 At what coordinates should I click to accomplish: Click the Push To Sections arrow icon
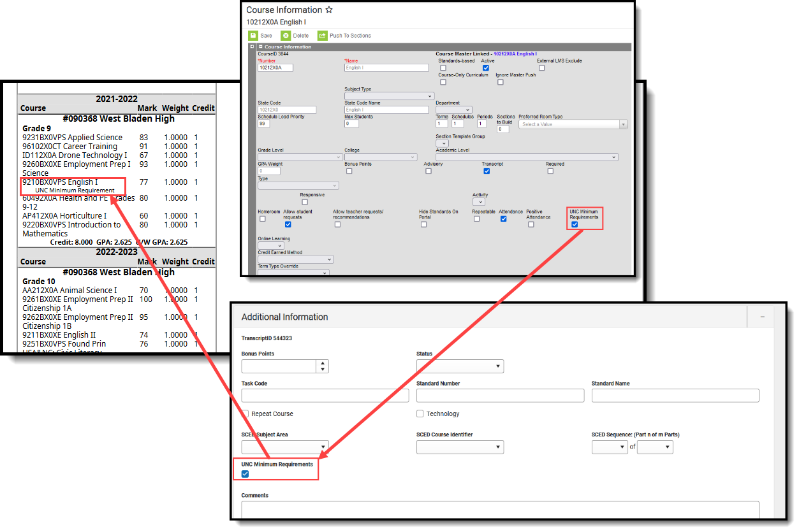323,36
